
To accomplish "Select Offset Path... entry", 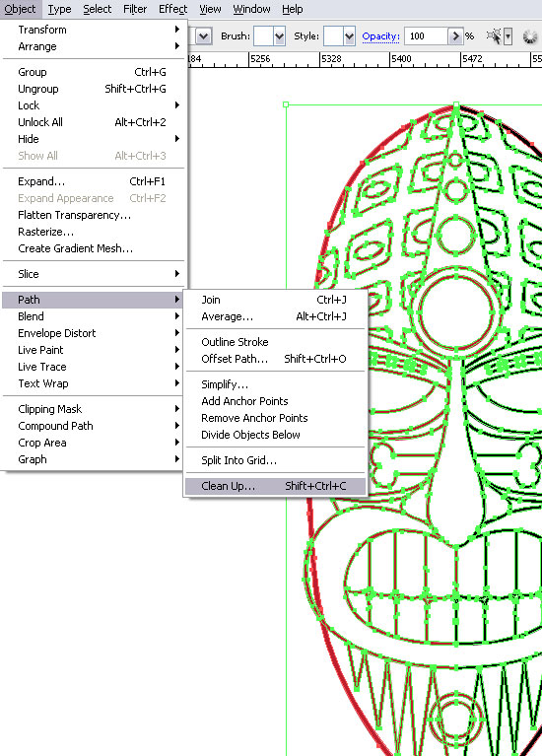I will [275, 359].
